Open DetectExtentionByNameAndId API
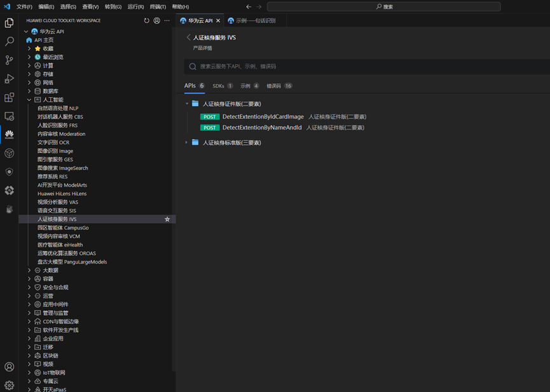This screenshot has width=550, height=392. click(262, 128)
